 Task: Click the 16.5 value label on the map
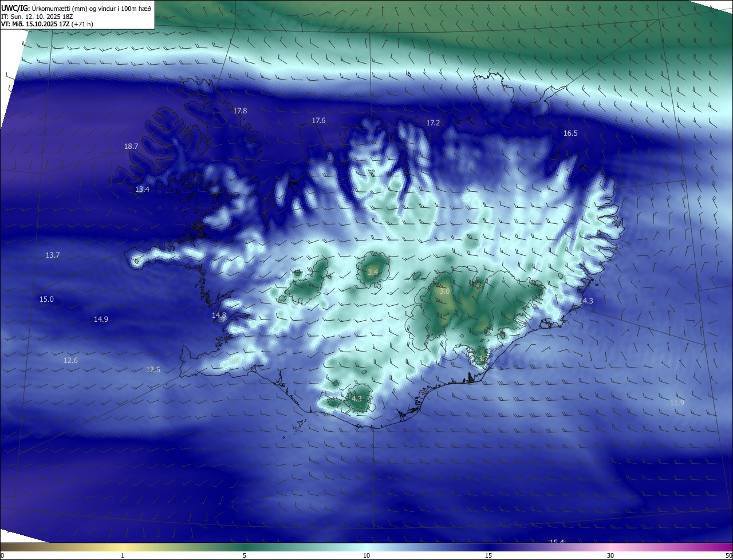click(x=570, y=133)
